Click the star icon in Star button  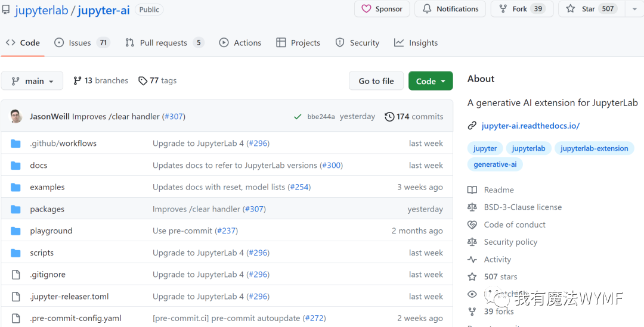tap(571, 8)
